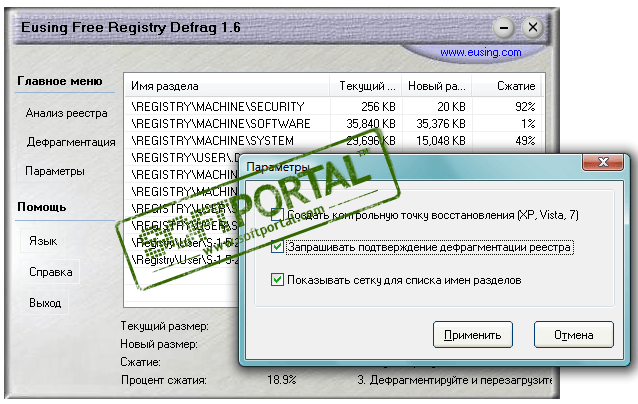Click the 256 KB current size cell

click(x=378, y=107)
